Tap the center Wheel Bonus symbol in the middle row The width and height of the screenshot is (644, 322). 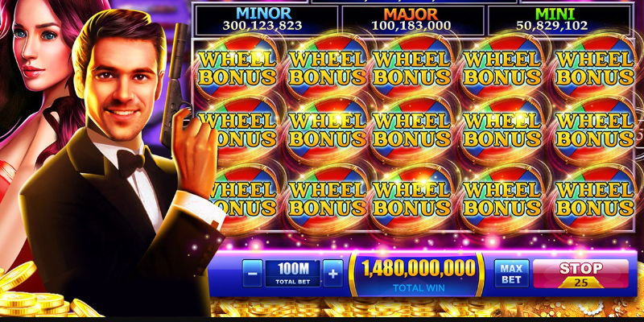click(411, 130)
